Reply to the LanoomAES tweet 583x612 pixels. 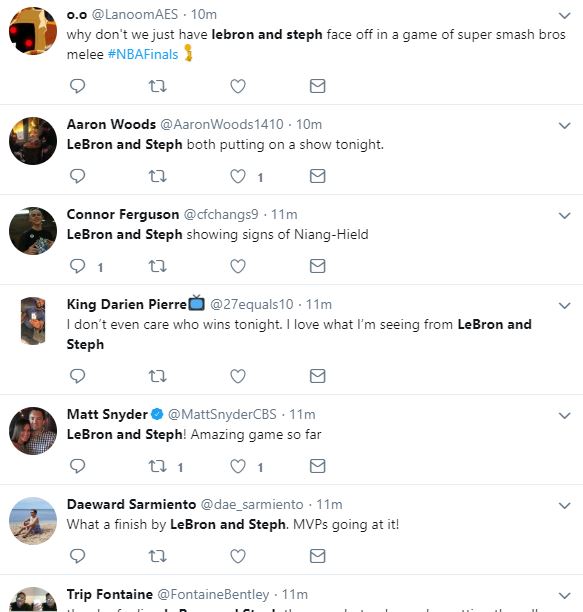[x=77, y=86]
